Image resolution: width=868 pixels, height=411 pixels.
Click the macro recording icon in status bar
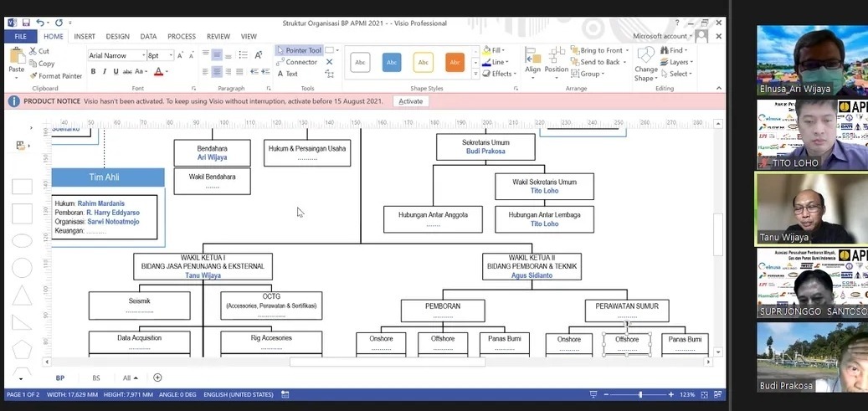(x=285, y=394)
